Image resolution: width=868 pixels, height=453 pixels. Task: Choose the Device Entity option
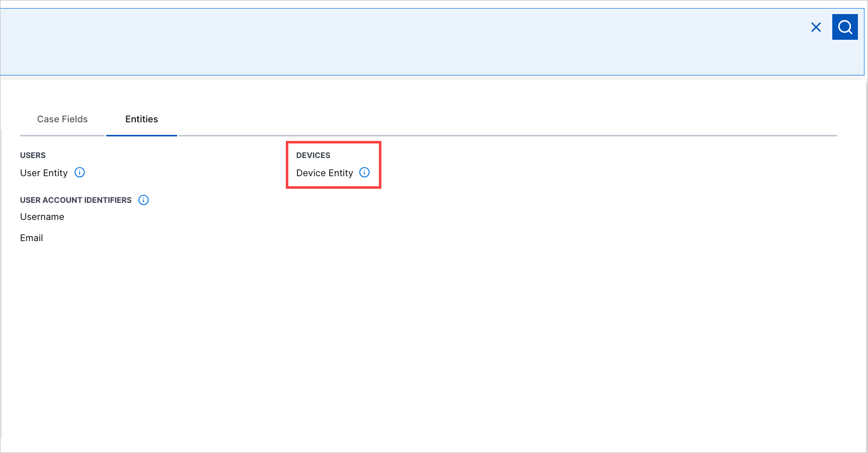325,173
